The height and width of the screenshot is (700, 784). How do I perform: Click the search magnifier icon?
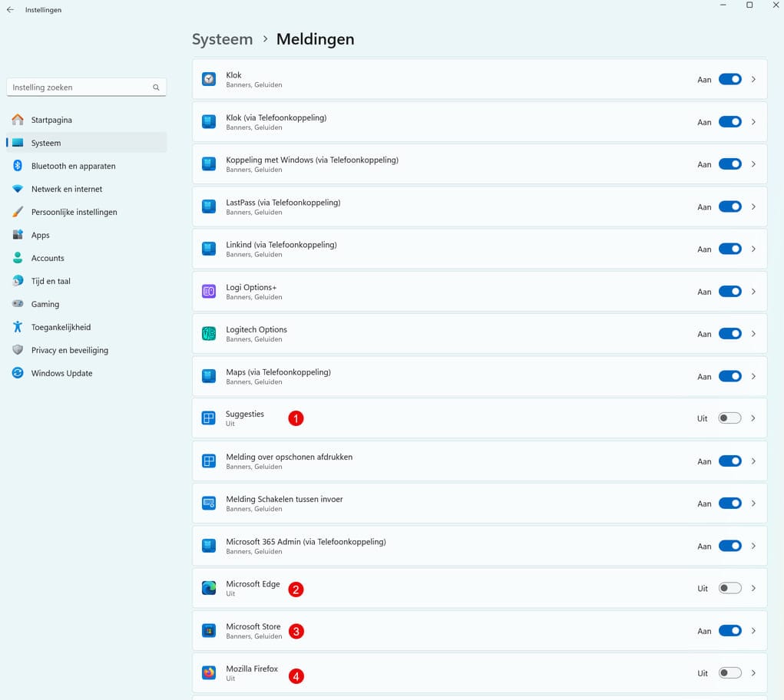156,87
